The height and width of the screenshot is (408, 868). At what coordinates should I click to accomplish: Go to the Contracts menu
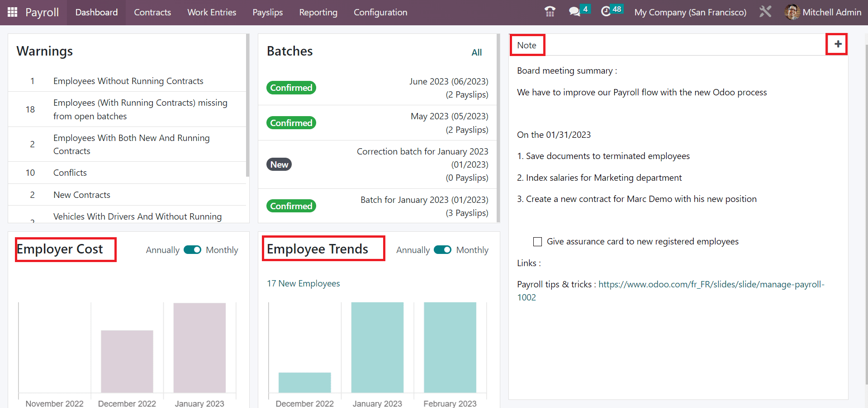coord(152,12)
